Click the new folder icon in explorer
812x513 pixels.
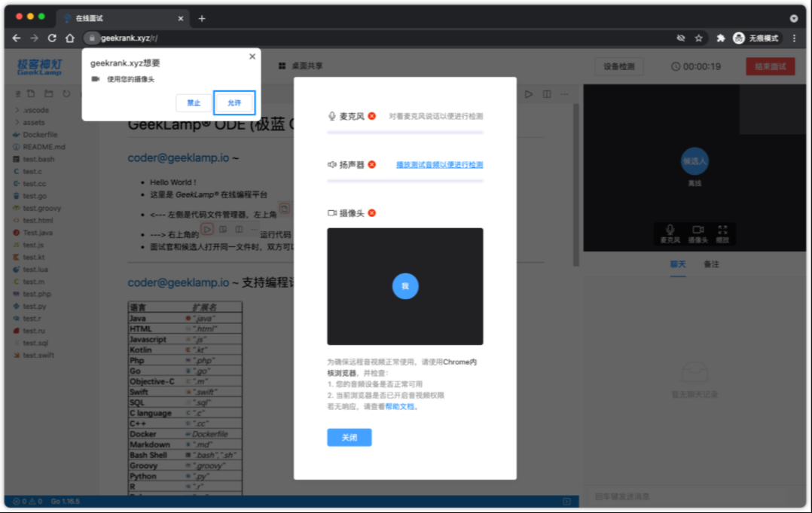click(x=49, y=93)
